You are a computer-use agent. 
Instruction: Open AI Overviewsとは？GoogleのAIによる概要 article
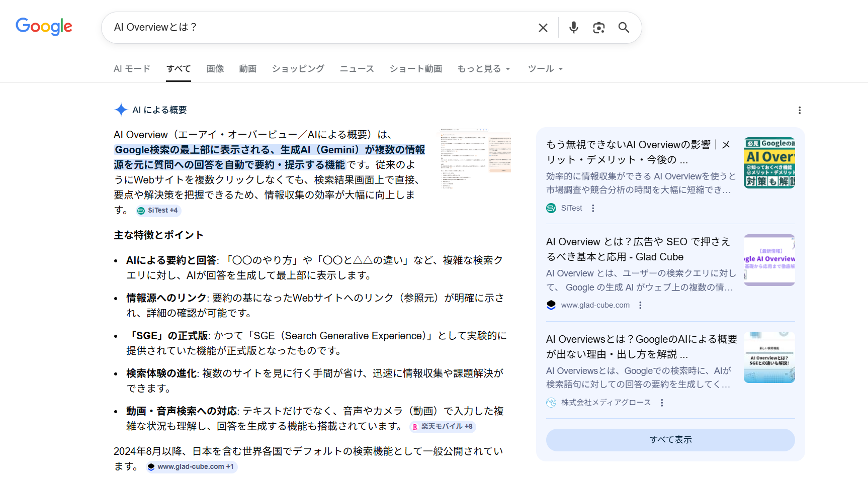642,347
